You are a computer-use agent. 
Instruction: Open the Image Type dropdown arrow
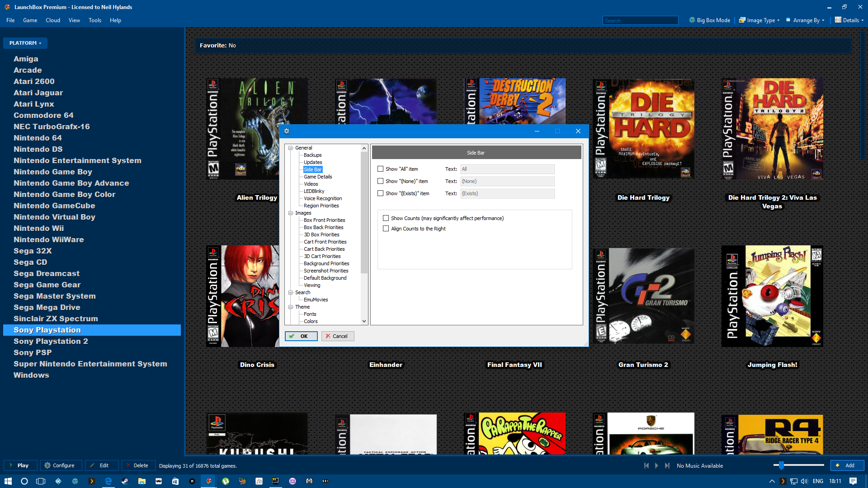(778, 20)
